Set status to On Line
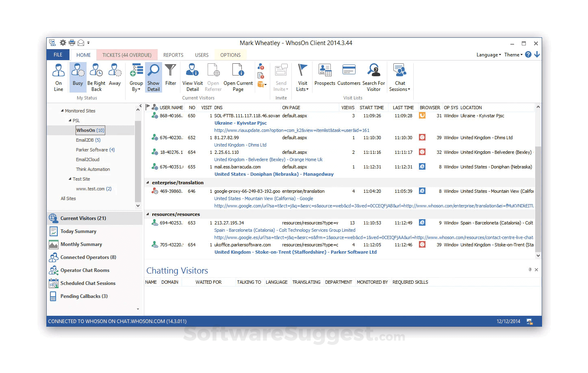Image resolution: width=588 pixels, height=373 pixels. [59, 77]
